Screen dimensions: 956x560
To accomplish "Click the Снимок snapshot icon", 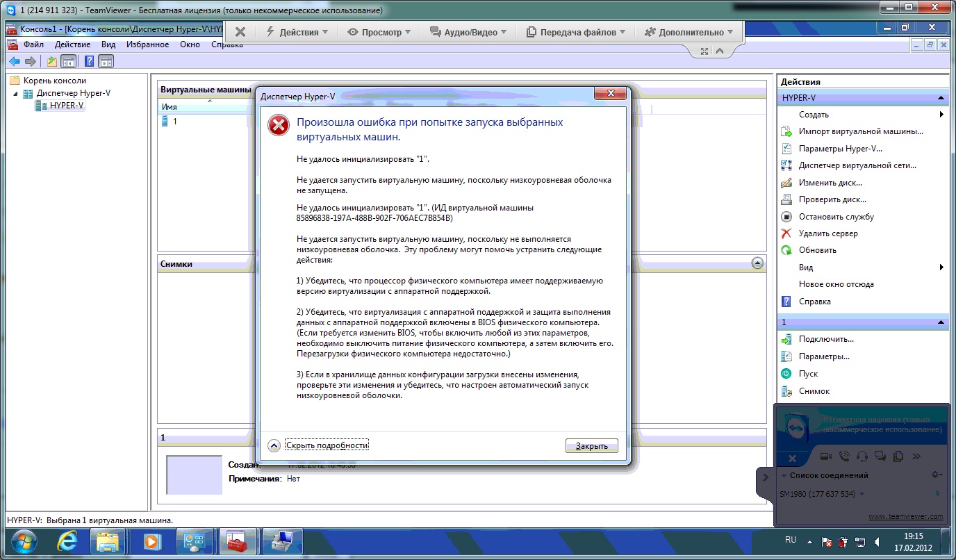I will click(x=786, y=391).
